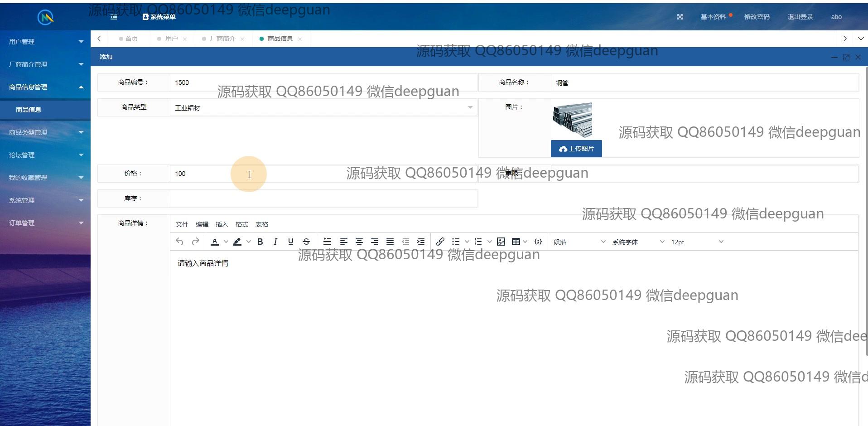Center align the editor text
Screen dimensions: 868x426
(x=359, y=242)
